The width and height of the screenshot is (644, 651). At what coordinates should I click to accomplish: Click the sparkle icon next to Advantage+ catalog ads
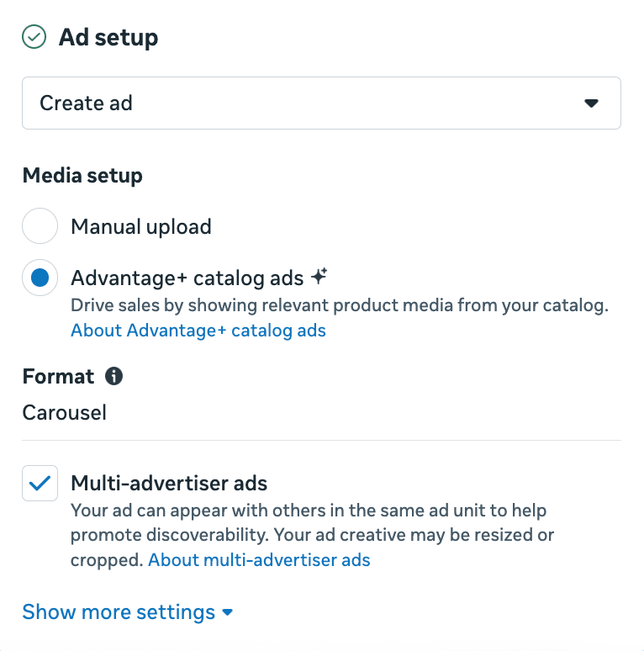coord(319,276)
